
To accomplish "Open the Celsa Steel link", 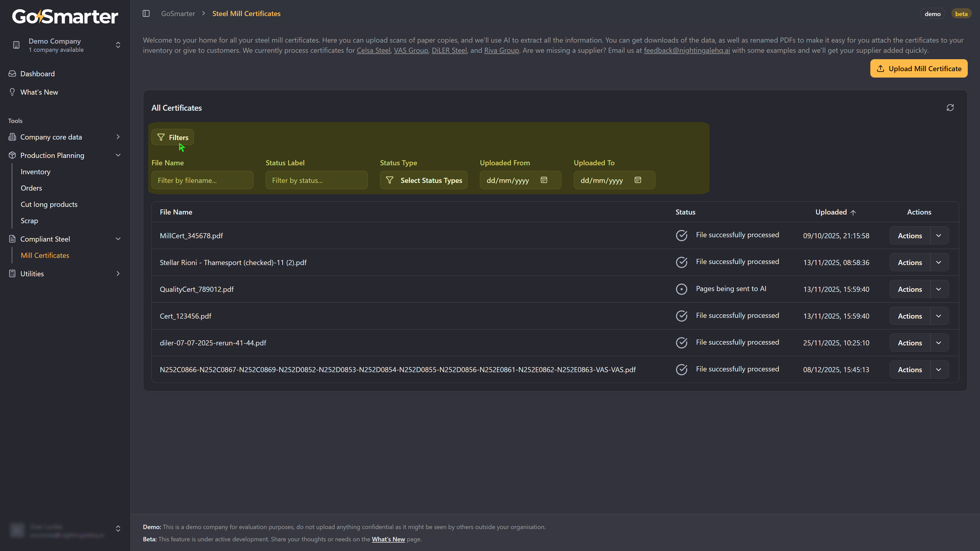I will click(x=373, y=51).
